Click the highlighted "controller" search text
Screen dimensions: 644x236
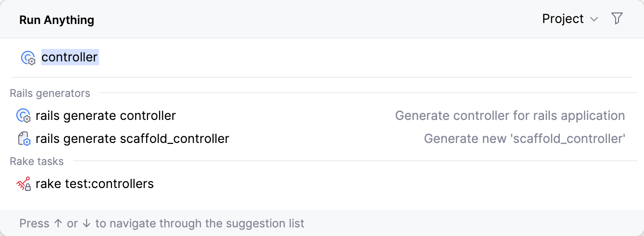point(70,57)
